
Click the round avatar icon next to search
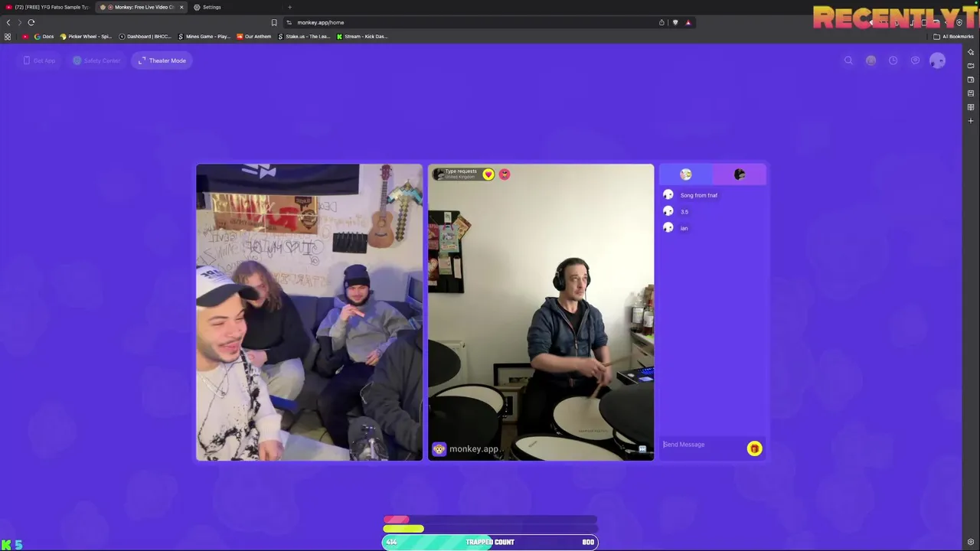[x=871, y=60]
